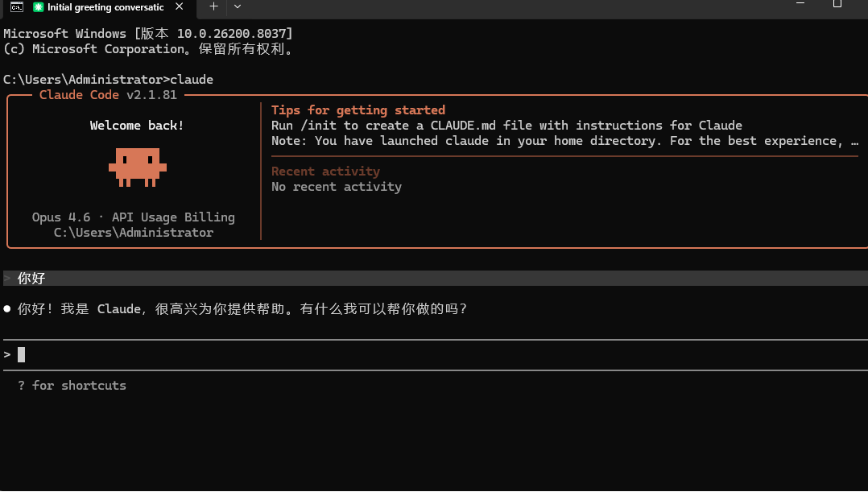Expand the new tab profile dropdown chevron
Image resolution: width=868 pixels, height=496 pixels.
(238, 6)
